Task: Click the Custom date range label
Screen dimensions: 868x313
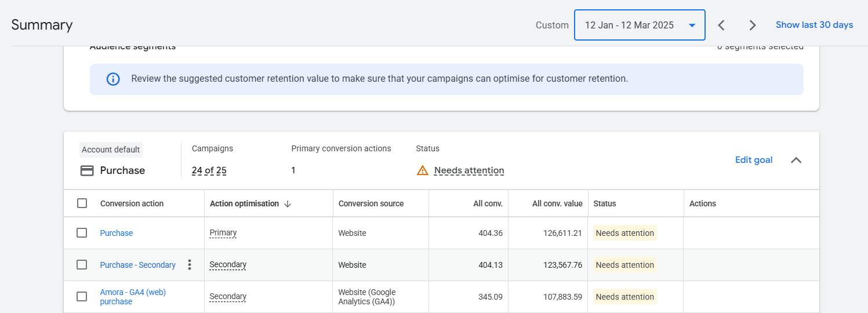Action: [552, 25]
